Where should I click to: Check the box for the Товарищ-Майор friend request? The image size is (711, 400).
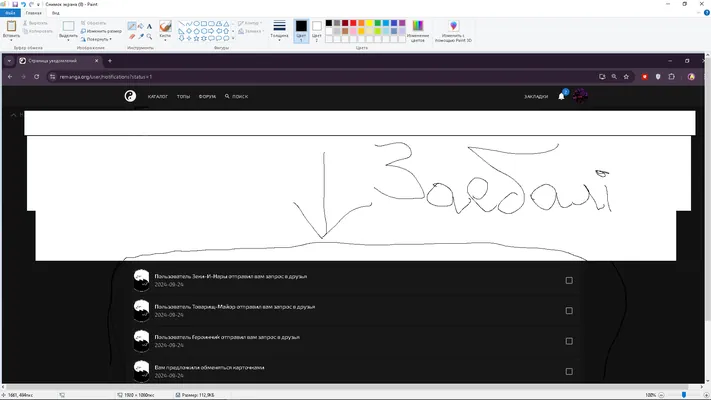coord(569,311)
